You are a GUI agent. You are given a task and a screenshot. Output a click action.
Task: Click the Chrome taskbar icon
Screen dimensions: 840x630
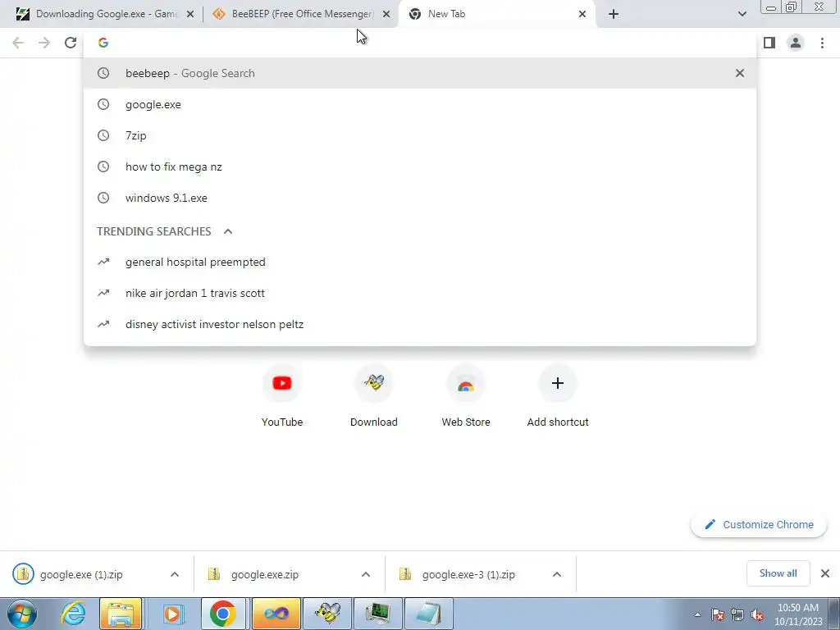coord(223,614)
